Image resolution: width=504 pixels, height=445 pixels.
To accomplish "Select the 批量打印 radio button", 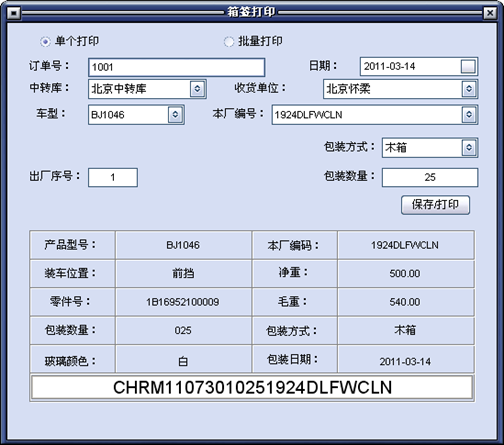I will [229, 42].
